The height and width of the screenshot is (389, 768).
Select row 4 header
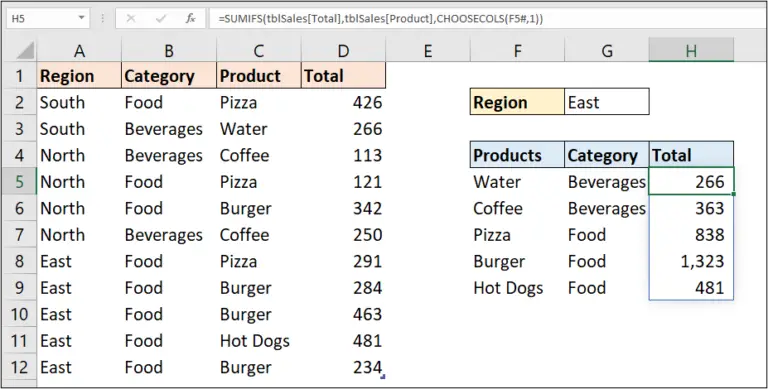coord(20,155)
